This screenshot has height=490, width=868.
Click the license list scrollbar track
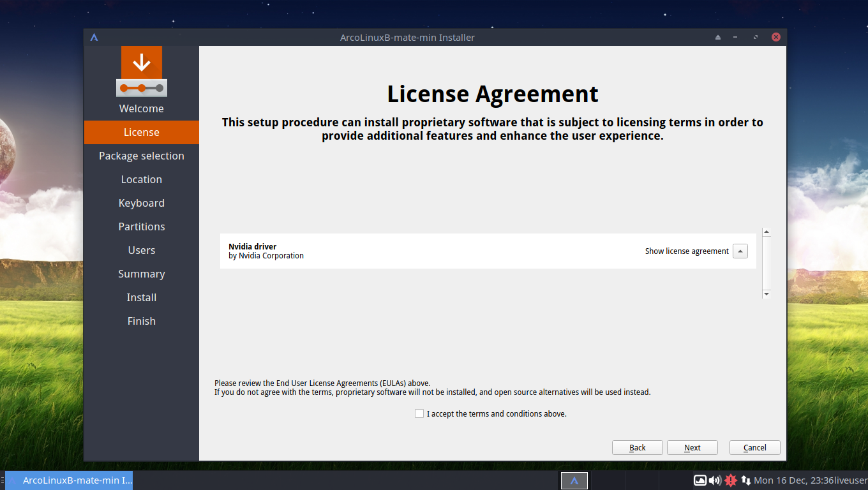[767, 263]
